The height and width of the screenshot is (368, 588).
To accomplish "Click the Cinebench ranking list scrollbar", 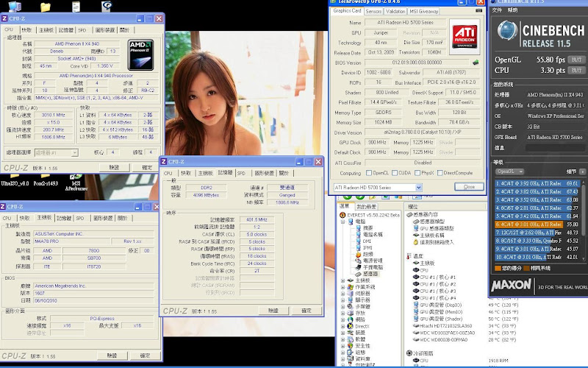I will point(584,220).
